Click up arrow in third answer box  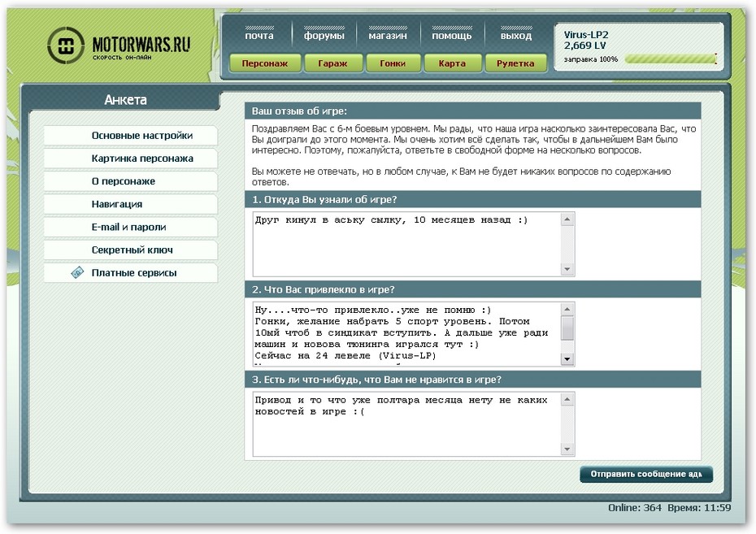point(567,399)
